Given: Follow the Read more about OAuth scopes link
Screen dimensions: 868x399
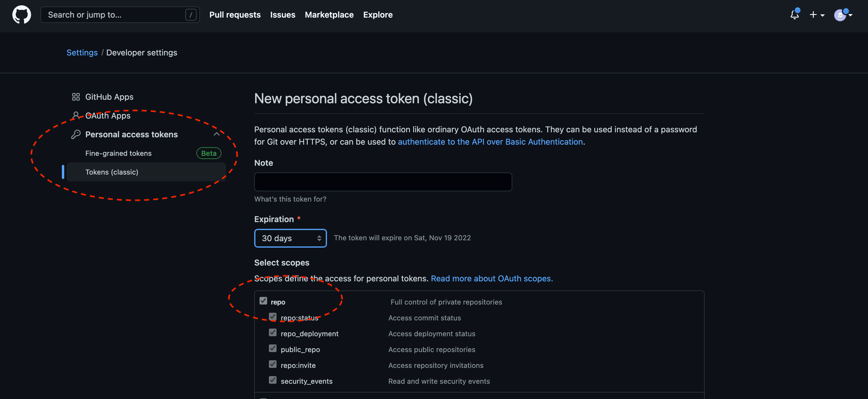Looking at the screenshot, I should (x=491, y=279).
